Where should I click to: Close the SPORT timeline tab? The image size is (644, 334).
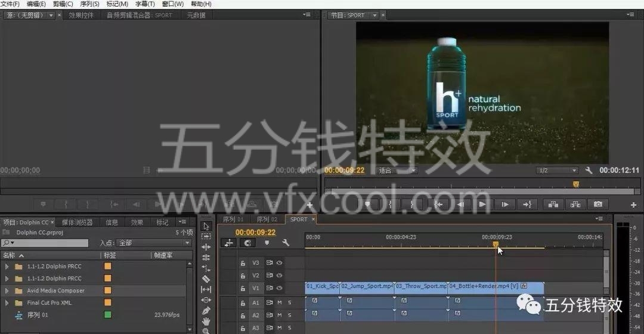click(x=314, y=219)
